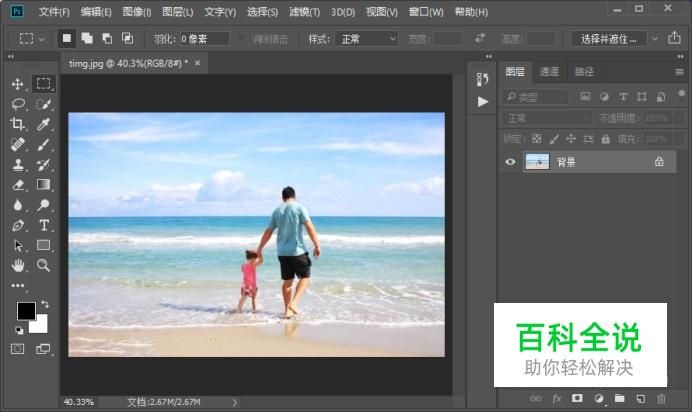Viewport: 692px width, 412px height.
Task: Activate the Zoom magnifier tool
Action: tap(44, 265)
